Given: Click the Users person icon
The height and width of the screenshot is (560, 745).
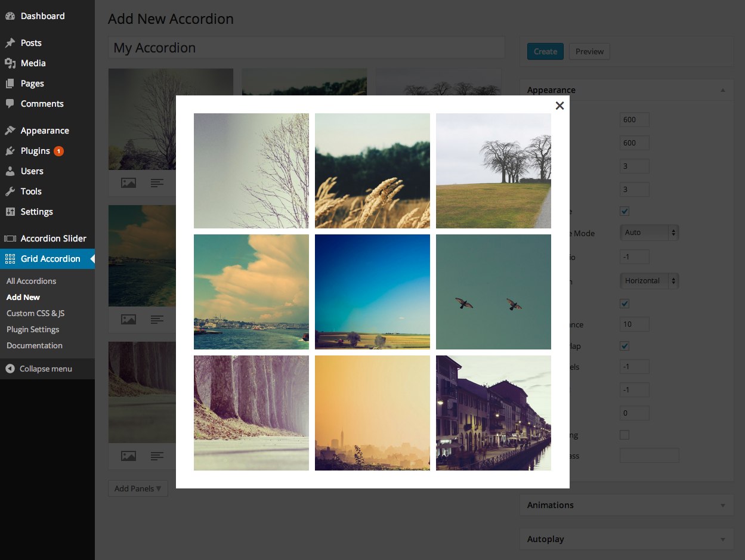Looking at the screenshot, I should [x=10, y=171].
